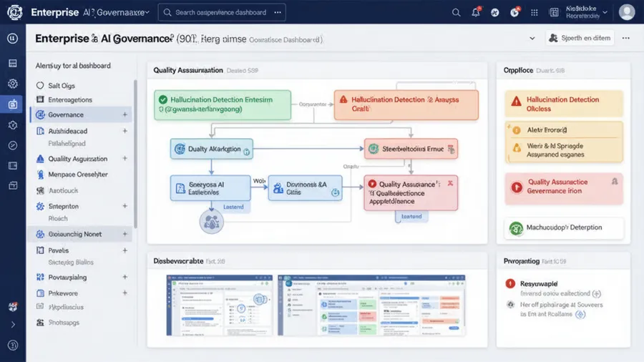Image resolution: width=644 pixels, height=362 pixels.
Task: Click the green icon beside Machucudop Deterption
Action: (516, 228)
